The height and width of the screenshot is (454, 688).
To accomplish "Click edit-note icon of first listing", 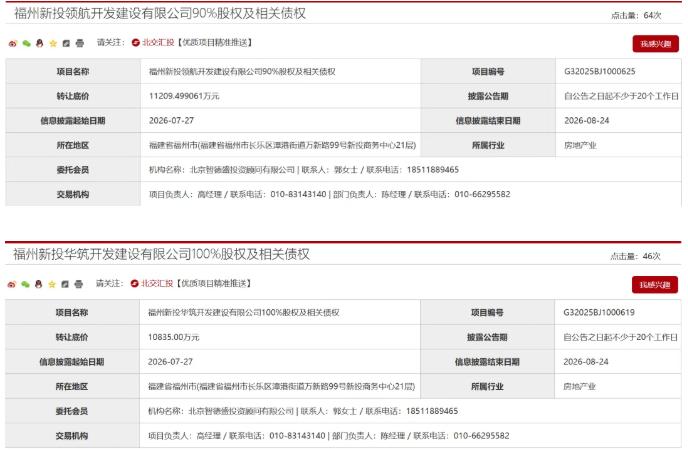I will click(x=66, y=43).
